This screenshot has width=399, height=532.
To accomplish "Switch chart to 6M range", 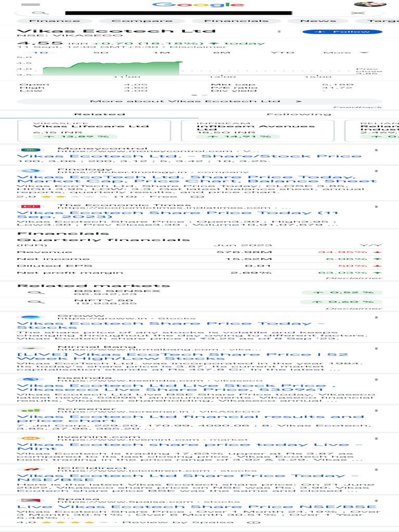I will pyautogui.click(x=221, y=52).
